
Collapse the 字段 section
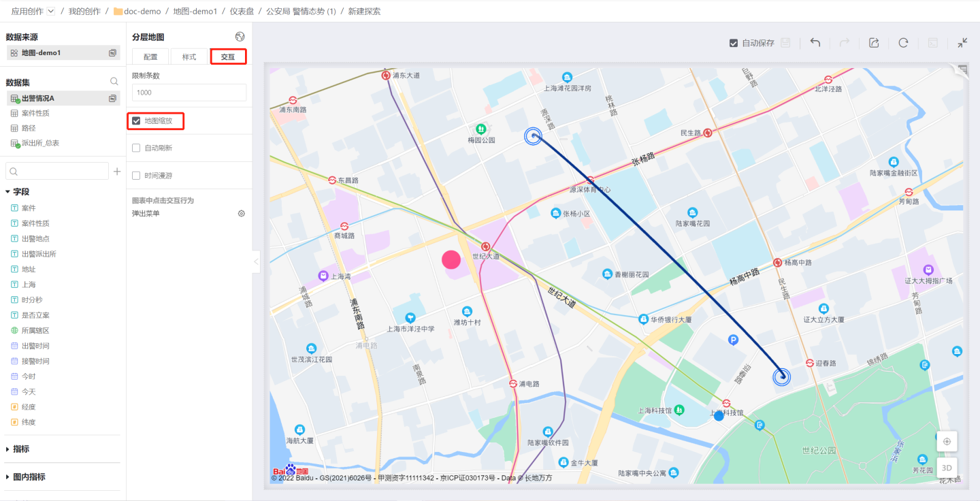coord(8,192)
